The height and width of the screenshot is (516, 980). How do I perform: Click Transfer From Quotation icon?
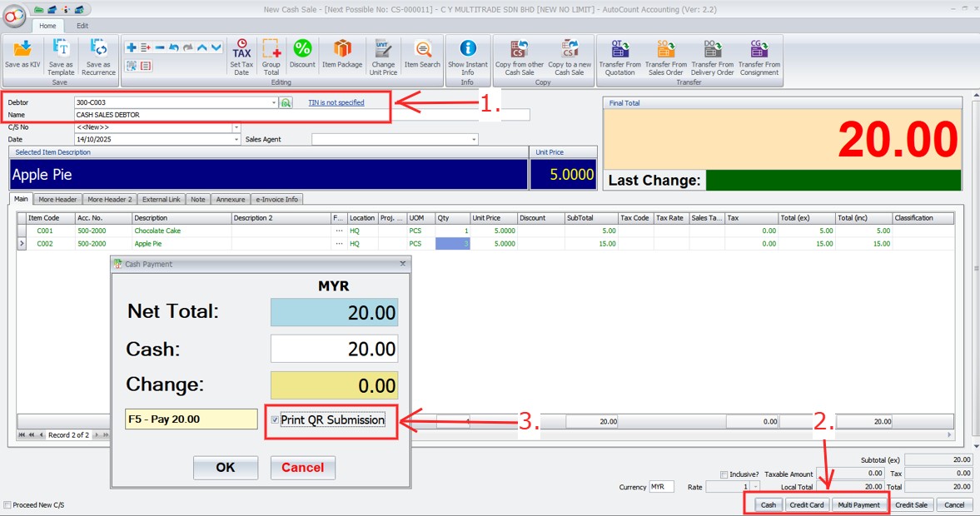tap(620, 55)
